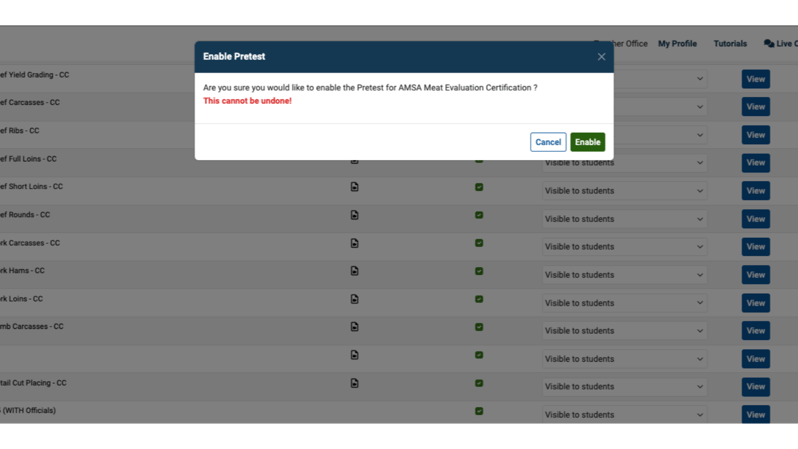View the Beef Ribs - CC item

point(755,135)
